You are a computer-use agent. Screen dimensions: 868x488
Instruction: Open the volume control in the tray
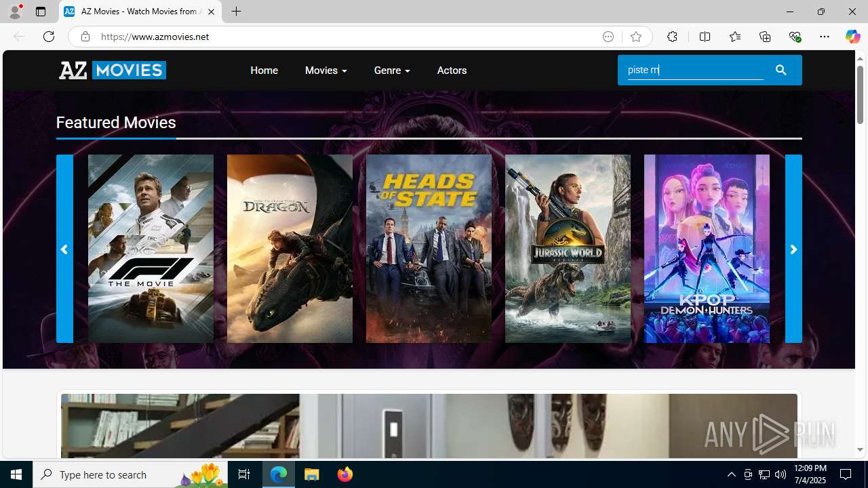click(x=781, y=474)
